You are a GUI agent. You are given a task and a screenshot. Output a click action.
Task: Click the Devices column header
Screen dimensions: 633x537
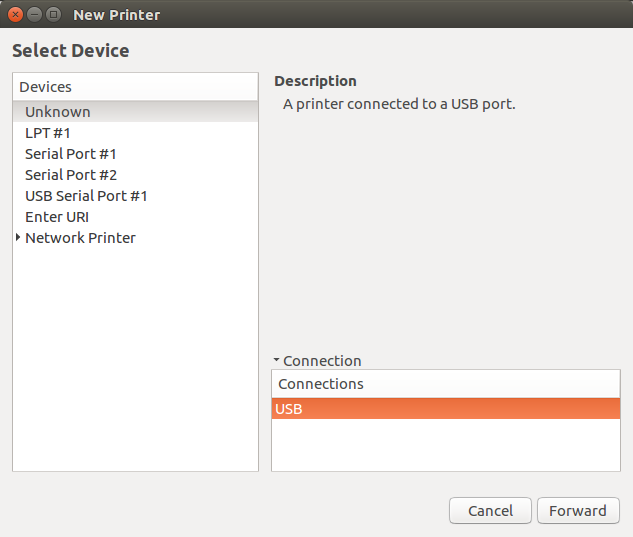click(135, 87)
